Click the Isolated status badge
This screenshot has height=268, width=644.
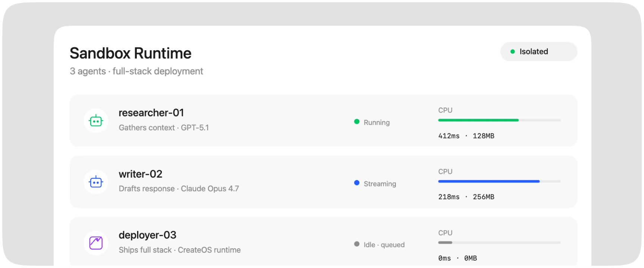pos(539,51)
